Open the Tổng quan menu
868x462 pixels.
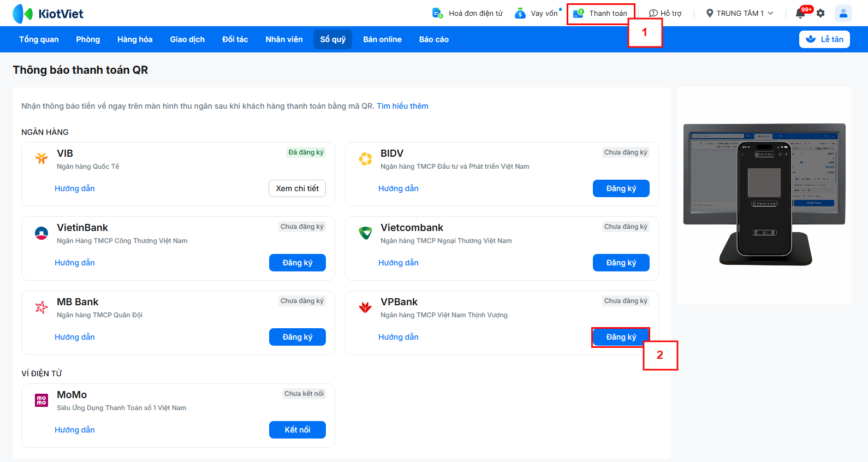pyautogui.click(x=39, y=39)
